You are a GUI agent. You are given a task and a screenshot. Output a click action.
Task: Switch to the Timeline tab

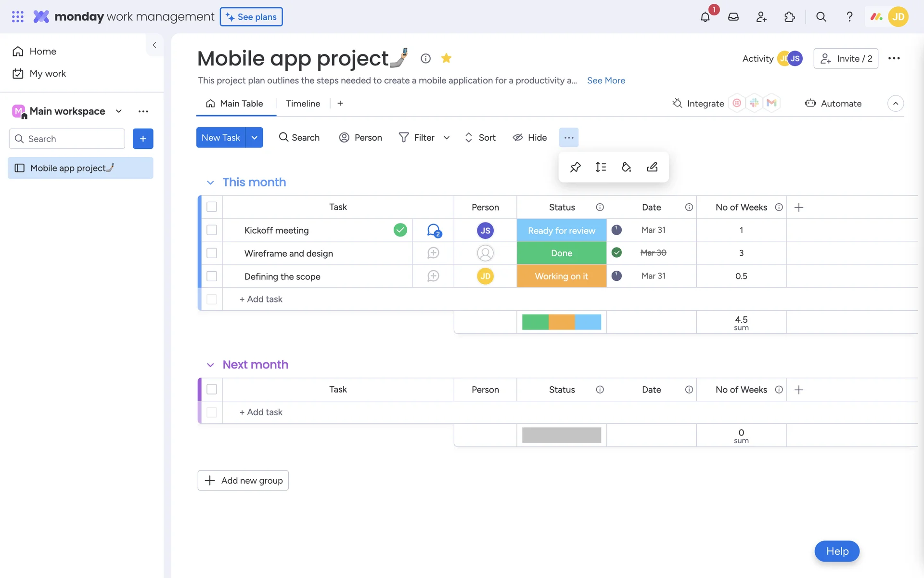(x=303, y=104)
